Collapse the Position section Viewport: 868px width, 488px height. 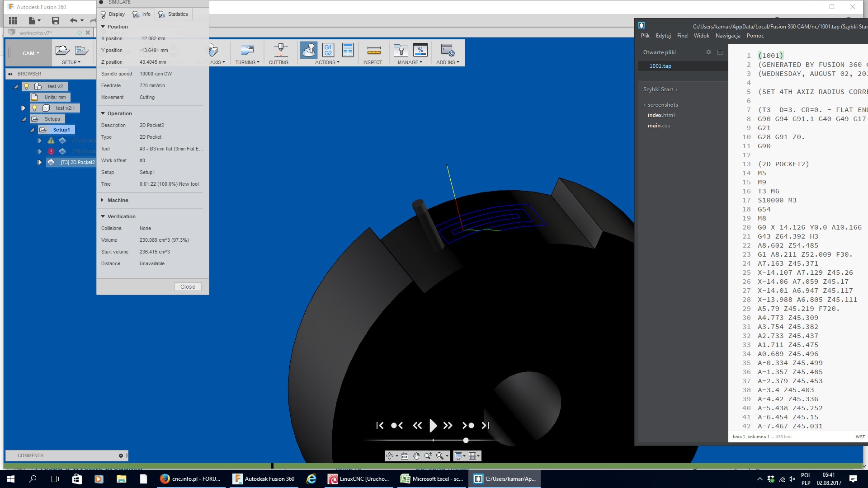click(103, 27)
